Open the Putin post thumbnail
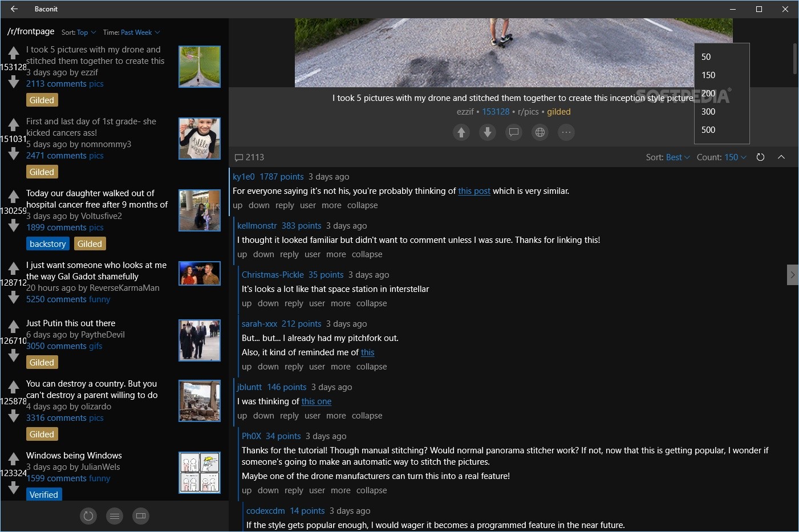The image size is (799, 532). click(200, 340)
